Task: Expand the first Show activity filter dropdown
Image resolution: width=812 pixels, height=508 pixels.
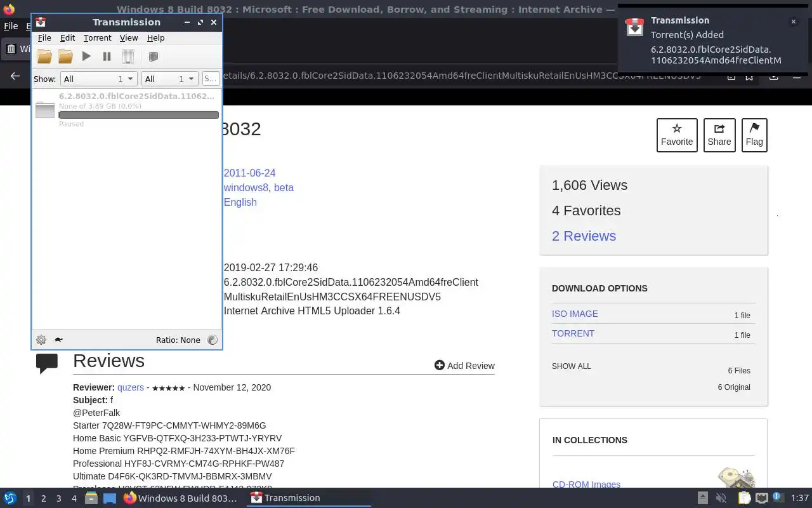Action: (x=98, y=79)
